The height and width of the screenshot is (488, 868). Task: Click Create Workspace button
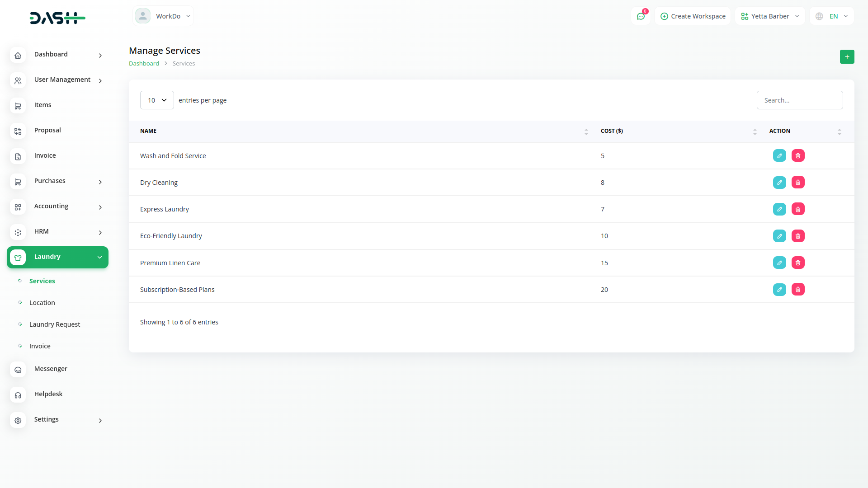(x=693, y=16)
